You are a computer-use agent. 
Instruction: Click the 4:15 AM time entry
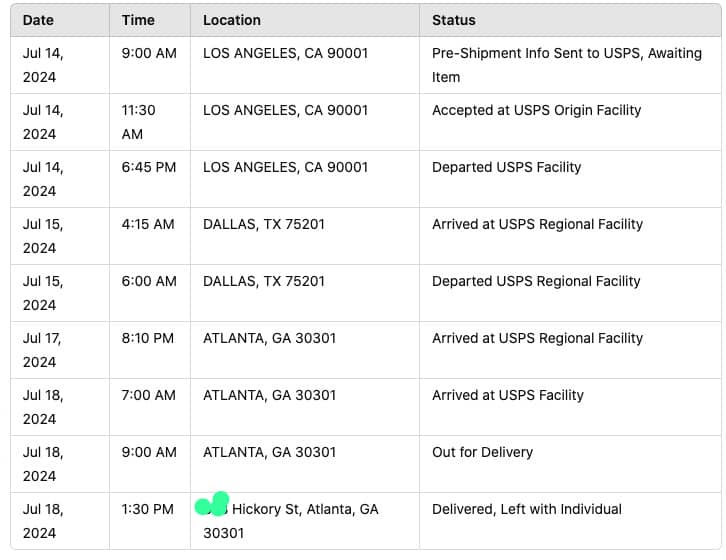(x=148, y=224)
